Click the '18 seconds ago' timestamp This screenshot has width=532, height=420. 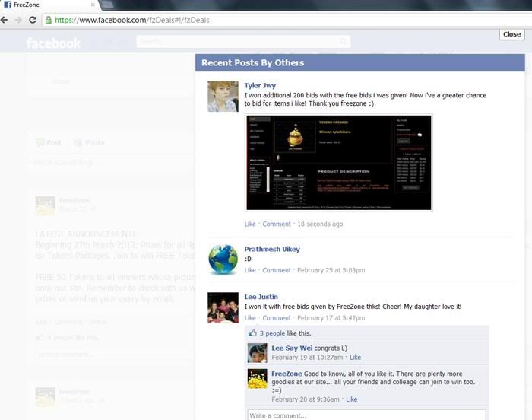(x=320, y=224)
